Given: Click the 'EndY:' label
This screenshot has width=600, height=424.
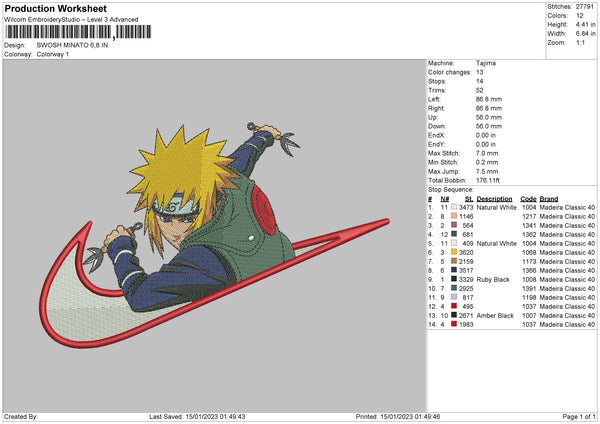Looking at the screenshot, I should 437,144.
